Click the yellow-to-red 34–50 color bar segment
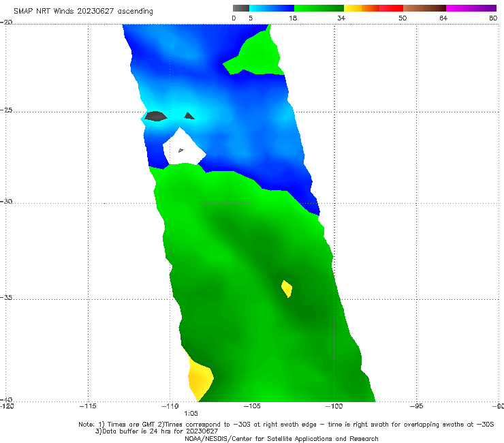The height and width of the screenshot is (443, 504). pos(373,8)
